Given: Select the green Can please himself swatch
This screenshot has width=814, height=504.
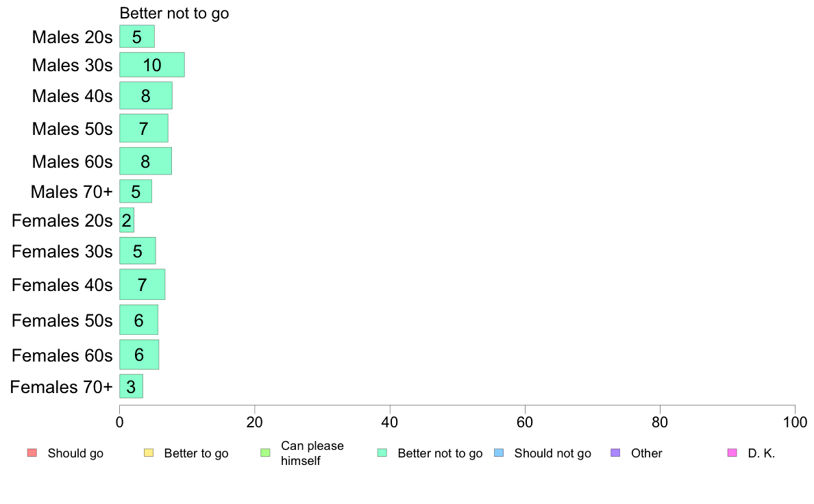Looking at the screenshot, I should click(x=265, y=453).
